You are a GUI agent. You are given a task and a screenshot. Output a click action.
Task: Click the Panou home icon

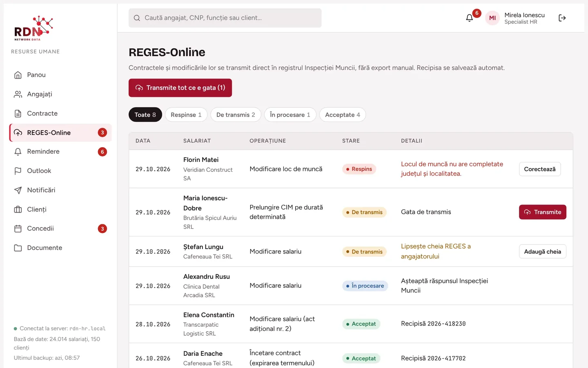coord(18,75)
